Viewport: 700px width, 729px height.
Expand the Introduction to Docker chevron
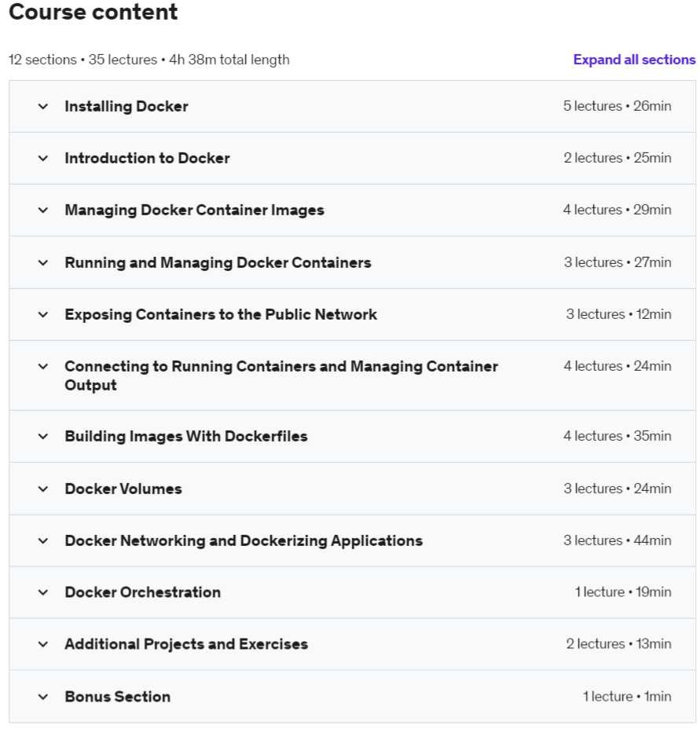[43, 158]
